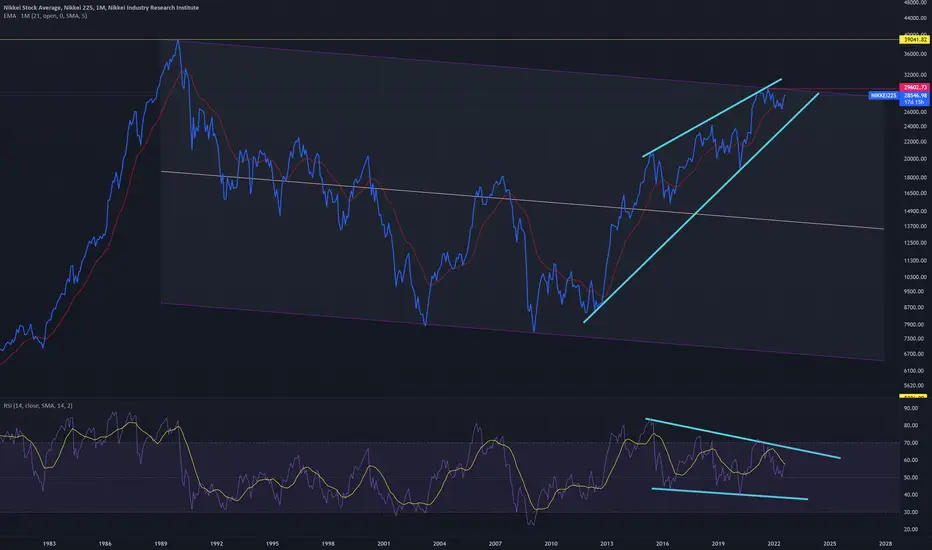Click the red 29602.73 price label
932x550 pixels.
914,87
